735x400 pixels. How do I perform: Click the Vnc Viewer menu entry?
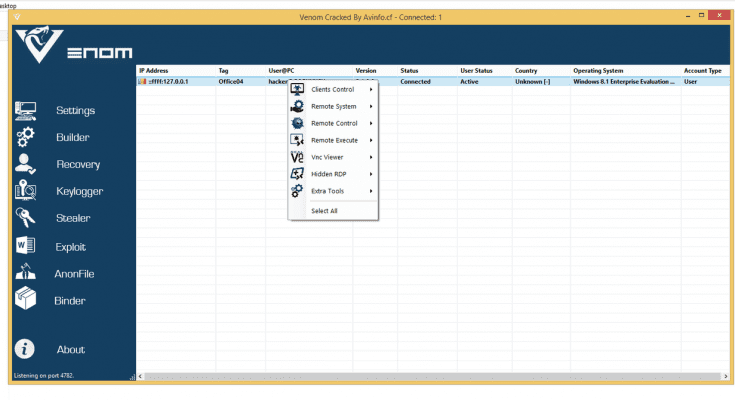click(x=328, y=157)
